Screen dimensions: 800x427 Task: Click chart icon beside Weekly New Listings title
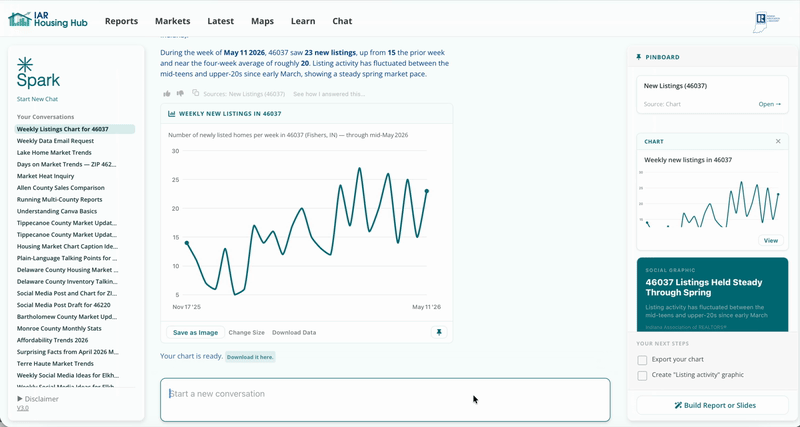pyautogui.click(x=171, y=114)
